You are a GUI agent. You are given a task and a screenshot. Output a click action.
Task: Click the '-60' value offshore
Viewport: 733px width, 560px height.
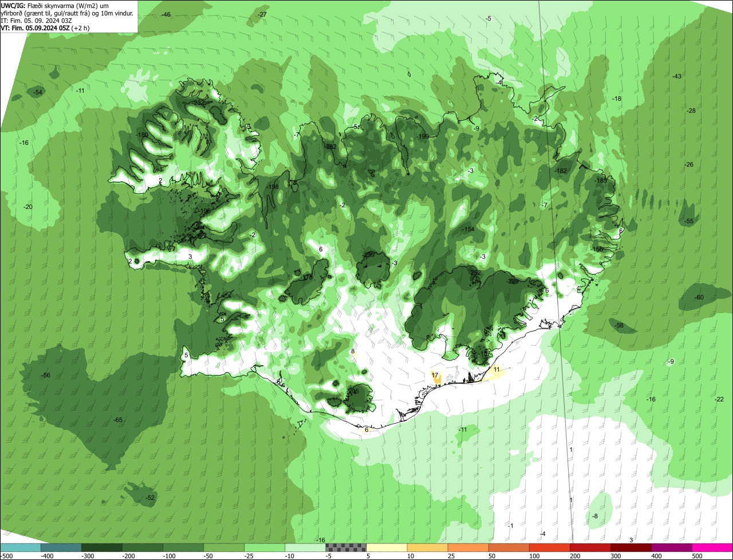point(699,297)
